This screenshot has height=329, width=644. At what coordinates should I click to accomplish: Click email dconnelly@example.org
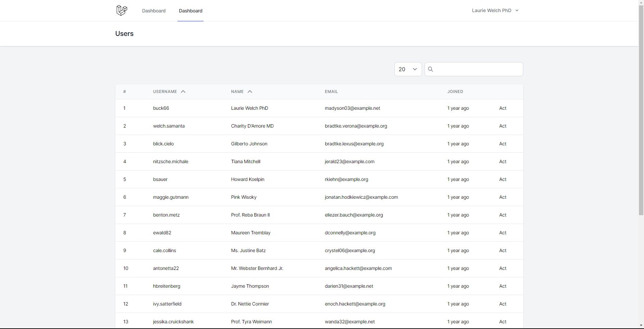pyautogui.click(x=350, y=233)
